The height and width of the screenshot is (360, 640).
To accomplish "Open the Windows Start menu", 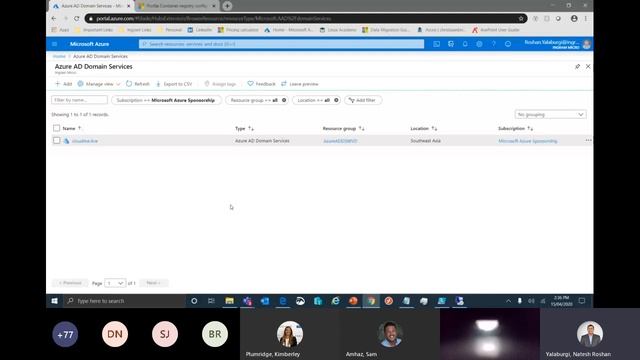I will coord(54,301).
